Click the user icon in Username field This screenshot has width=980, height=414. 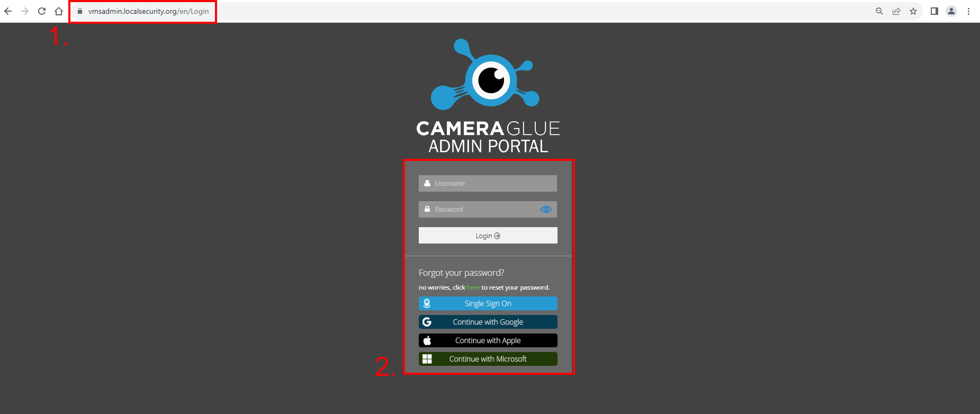tap(427, 183)
